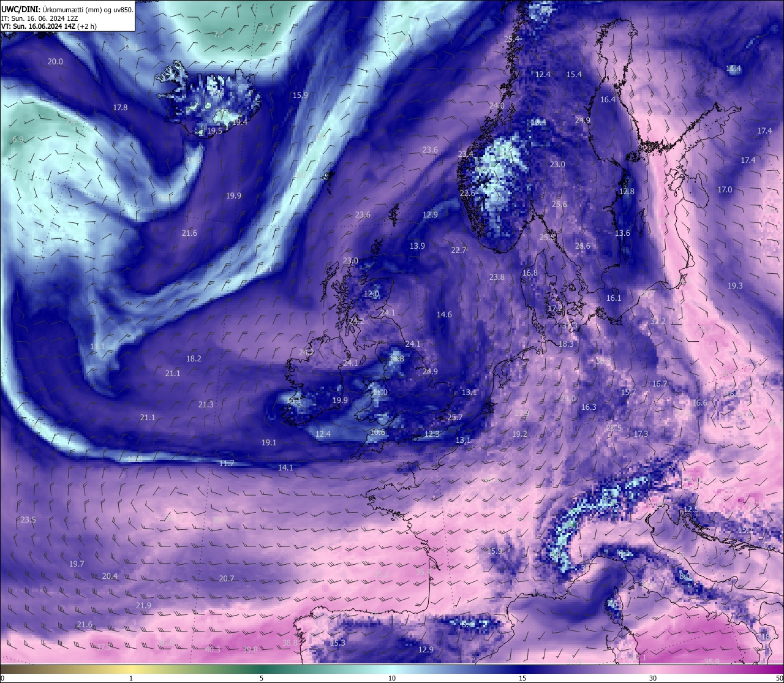The image size is (784, 683).
Task: Click the 12.3 value label
Action: (x=432, y=434)
